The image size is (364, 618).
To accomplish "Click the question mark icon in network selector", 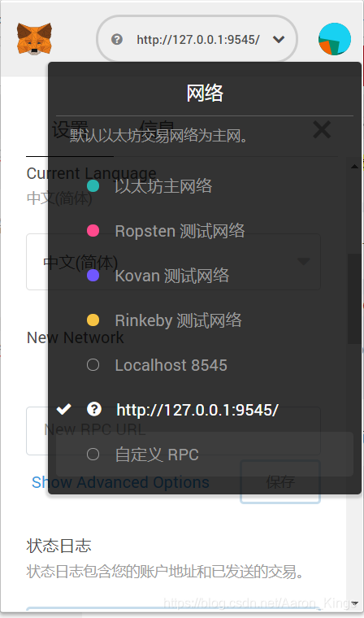I will click(x=117, y=39).
